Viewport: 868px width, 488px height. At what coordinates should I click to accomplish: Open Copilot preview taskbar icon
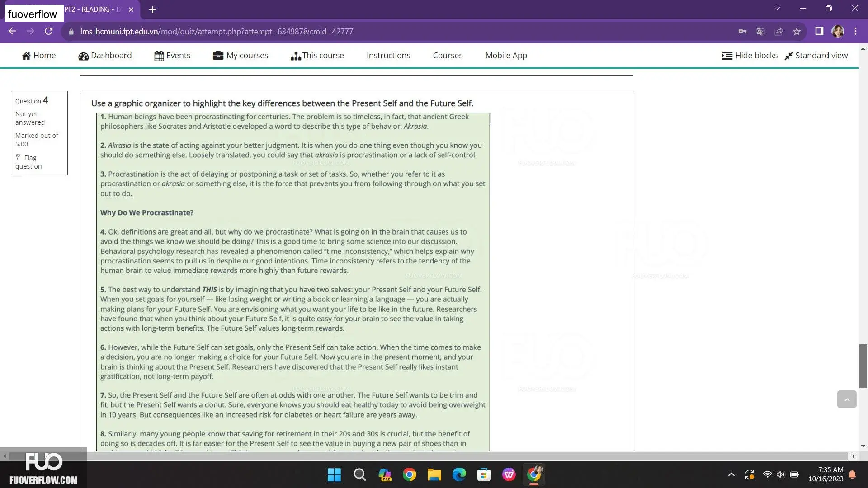click(x=385, y=475)
